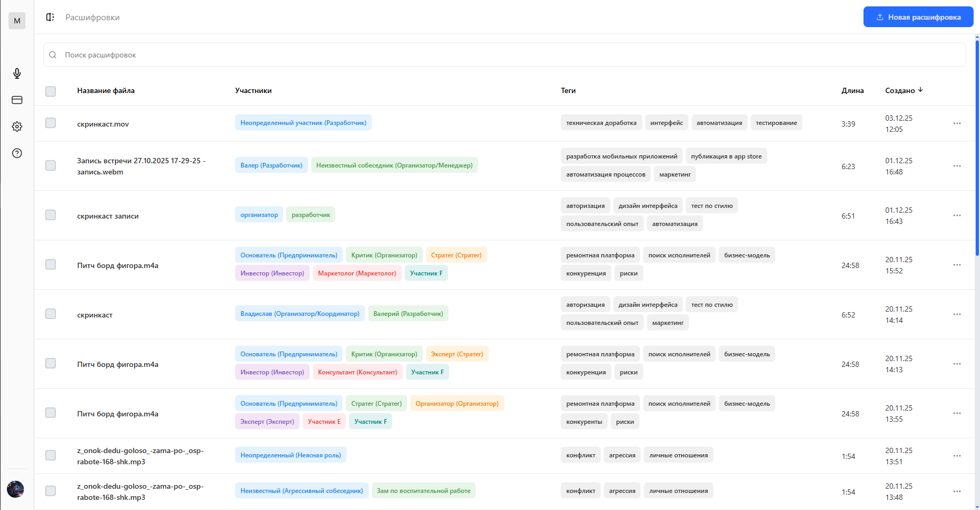
Task: Click the Создано column header
Action: pos(900,90)
